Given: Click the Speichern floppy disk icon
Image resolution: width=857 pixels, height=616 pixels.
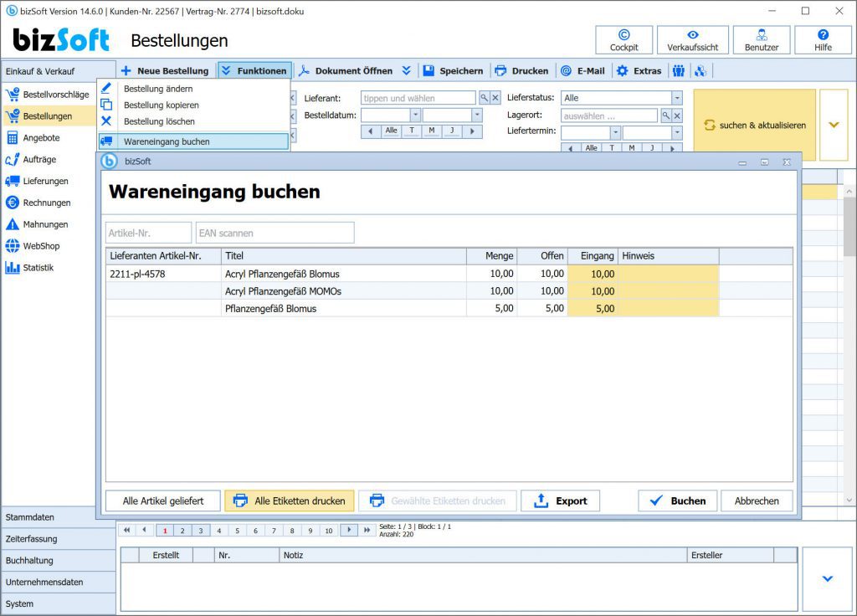Looking at the screenshot, I should point(428,70).
